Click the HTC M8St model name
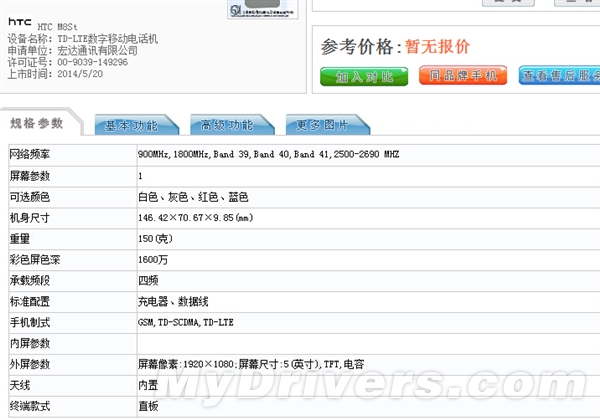The image size is (600, 420). [57, 27]
